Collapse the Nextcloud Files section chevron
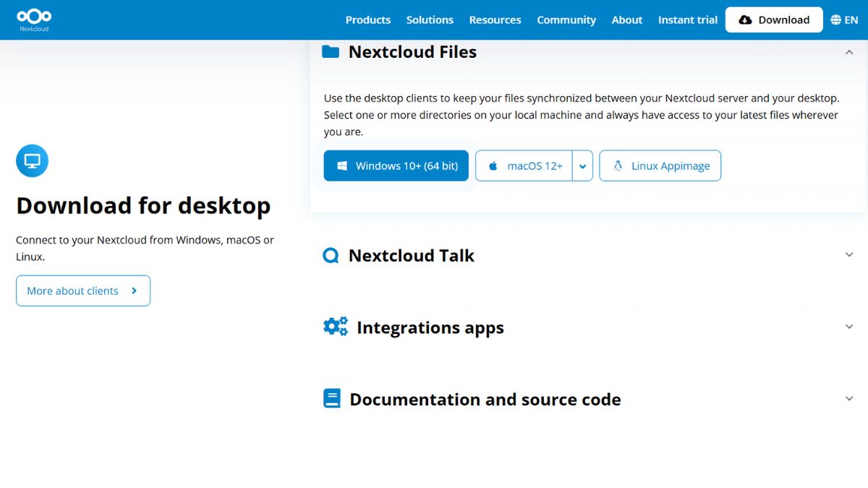The width and height of the screenshot is (868, 488). point(849,52)
